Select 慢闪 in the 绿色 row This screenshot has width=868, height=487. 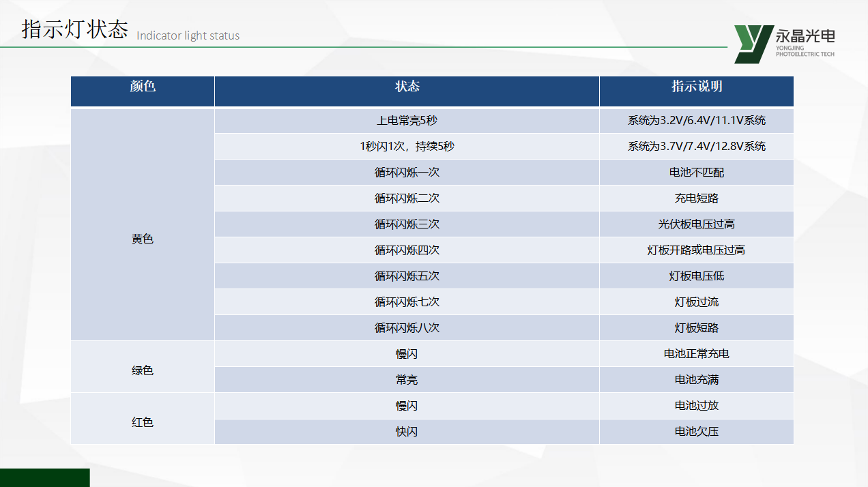coord(407,354)
